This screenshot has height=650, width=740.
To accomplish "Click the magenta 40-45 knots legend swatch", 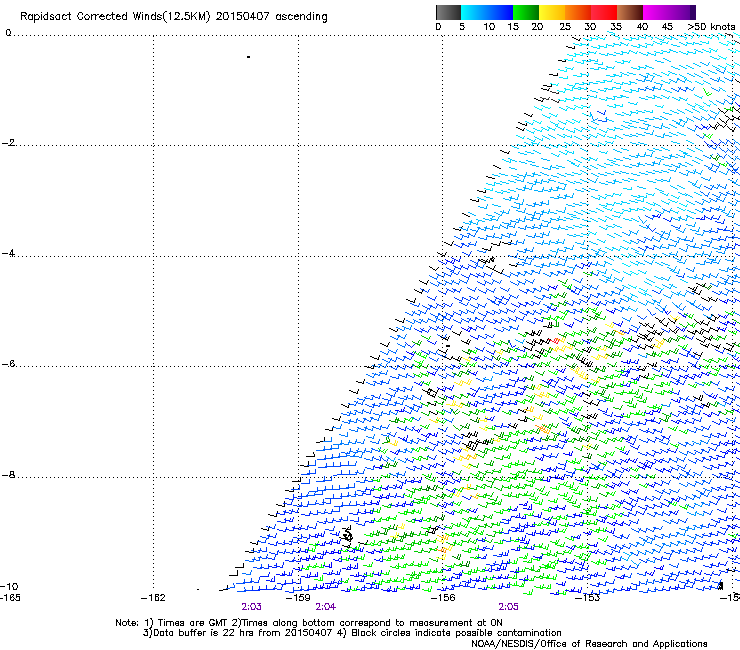I will 656,12.
